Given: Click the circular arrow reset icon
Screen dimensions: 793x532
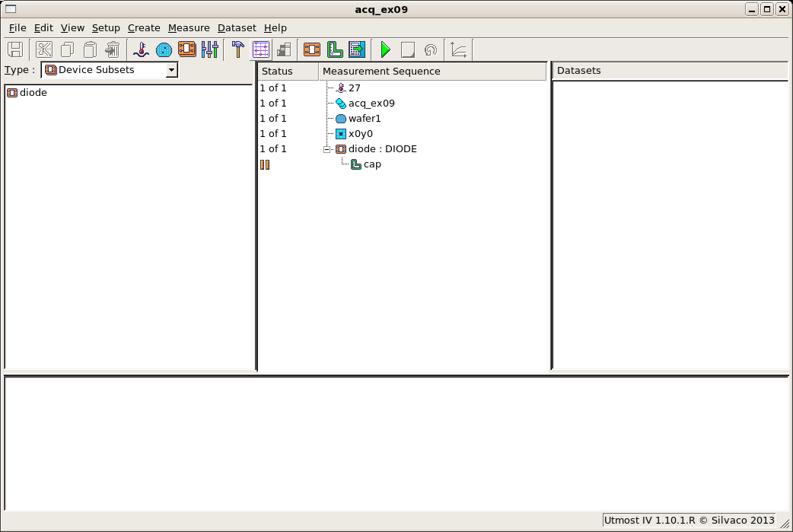Looking at the screenshot, I should 431,49.
